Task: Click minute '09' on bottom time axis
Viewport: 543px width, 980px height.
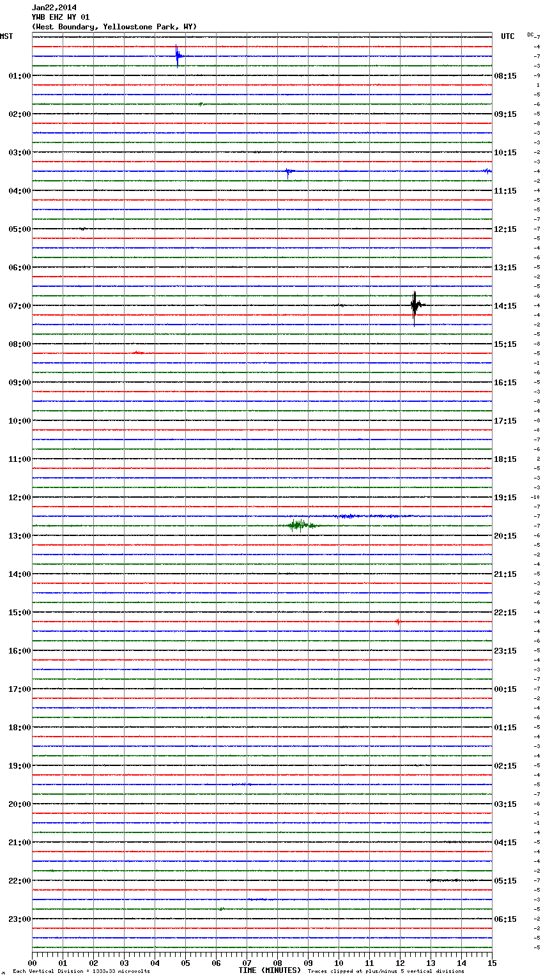Action: click(308, 963)
